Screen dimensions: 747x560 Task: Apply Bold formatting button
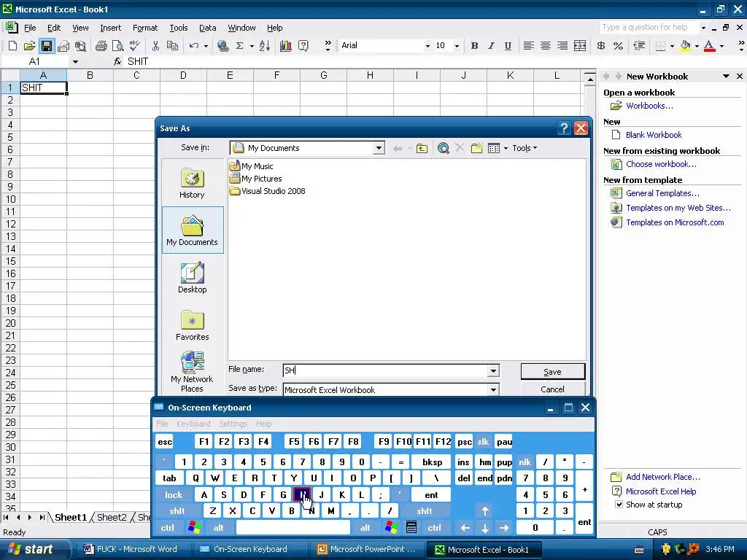point(474,46)
